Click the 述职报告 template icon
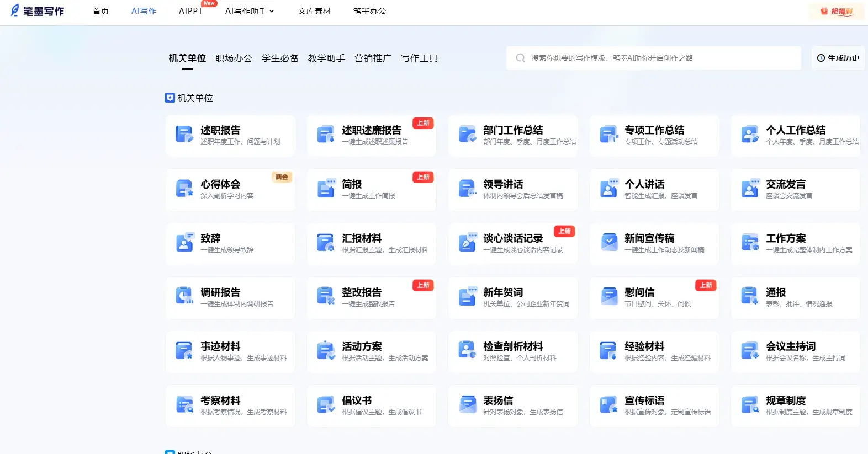Viewport: 868px width, 454px height. pyautogui.click(x=184, y=134)
